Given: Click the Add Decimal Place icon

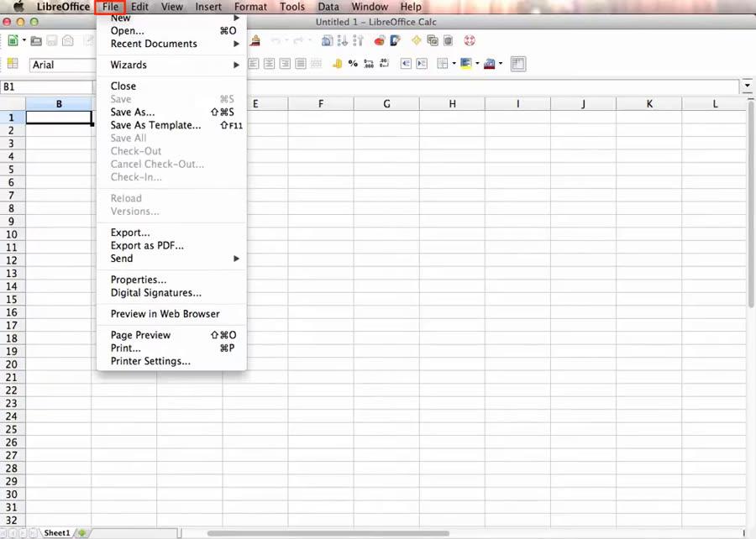Looking at the screenshot, I should click(x=369, y=64).
